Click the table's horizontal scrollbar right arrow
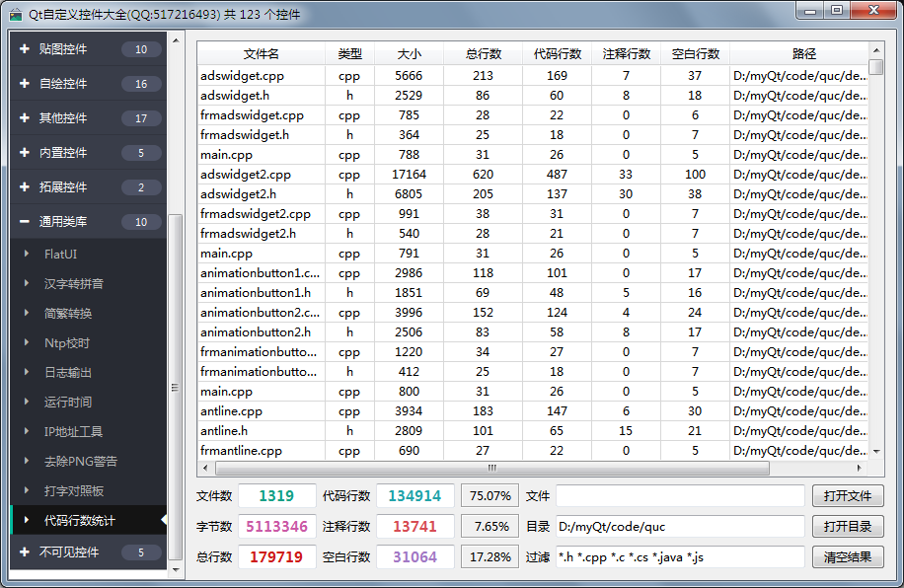 point(861,469)
